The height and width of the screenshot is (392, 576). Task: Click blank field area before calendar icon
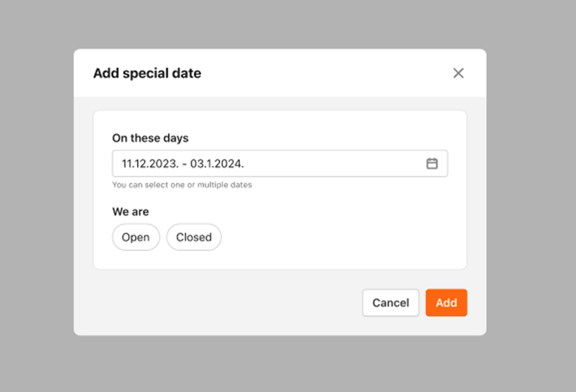(335, 164)
